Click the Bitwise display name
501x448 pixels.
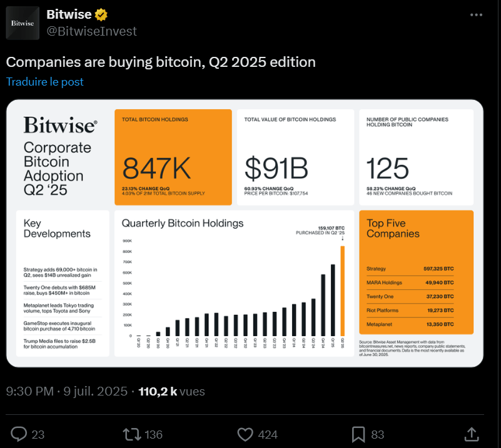(69, 14)
